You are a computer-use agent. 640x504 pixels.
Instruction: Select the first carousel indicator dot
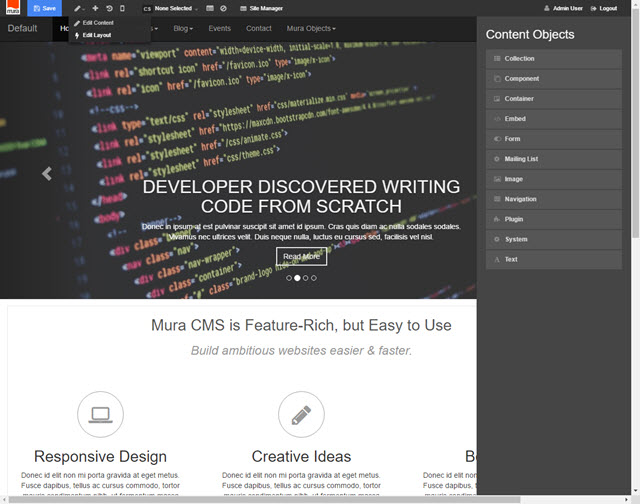[x=289, y=278]
